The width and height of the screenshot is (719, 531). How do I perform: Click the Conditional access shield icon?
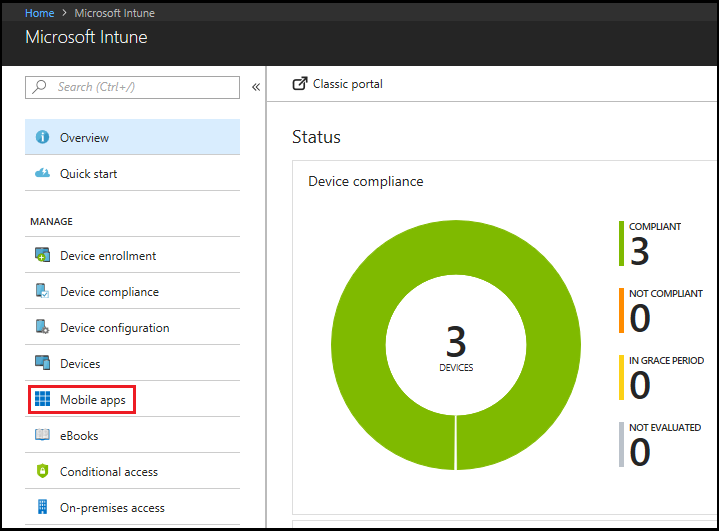[42, 472]
